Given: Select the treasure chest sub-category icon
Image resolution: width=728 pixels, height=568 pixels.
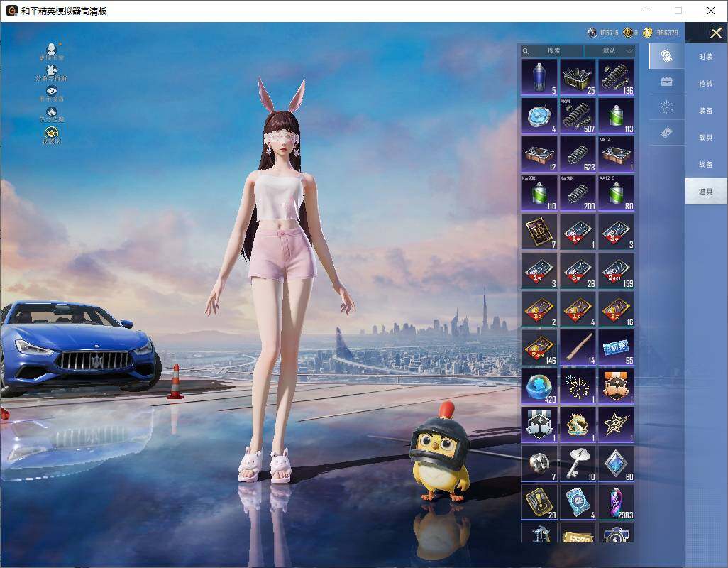Looking at the screenshot, I should click(x=666, y=82).
